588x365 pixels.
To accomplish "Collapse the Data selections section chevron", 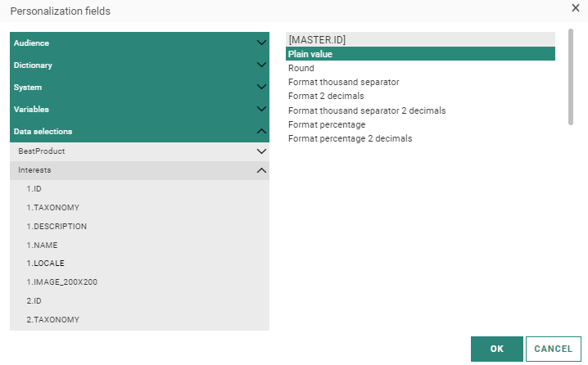I will pyautogui.click(x=261, y=131).
